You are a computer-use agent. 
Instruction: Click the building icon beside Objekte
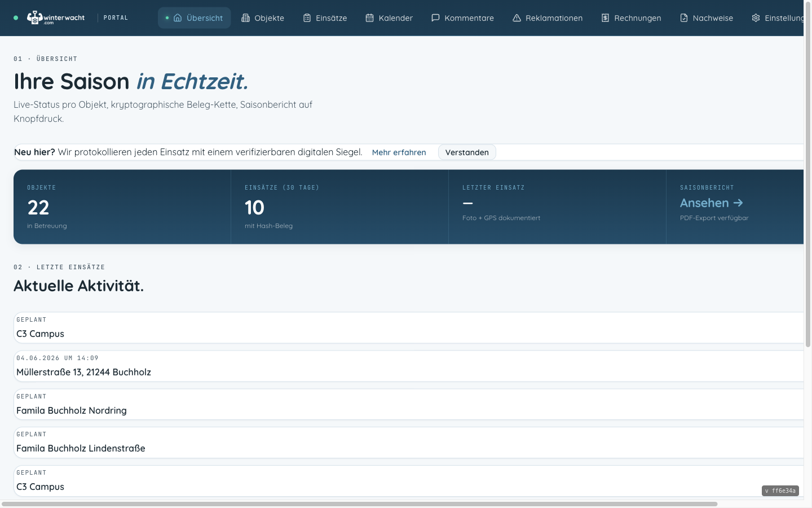[x=245, y=18]
